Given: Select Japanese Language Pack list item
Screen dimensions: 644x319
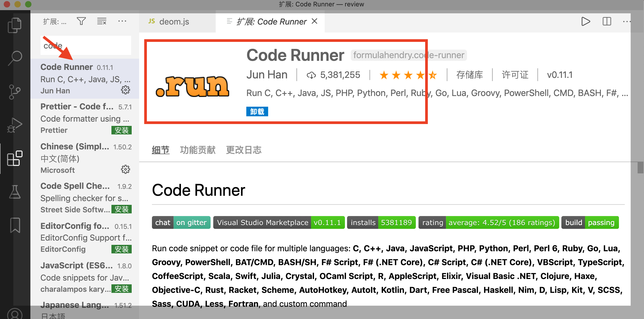Looking at the screenshot, I should click(85, 308).
